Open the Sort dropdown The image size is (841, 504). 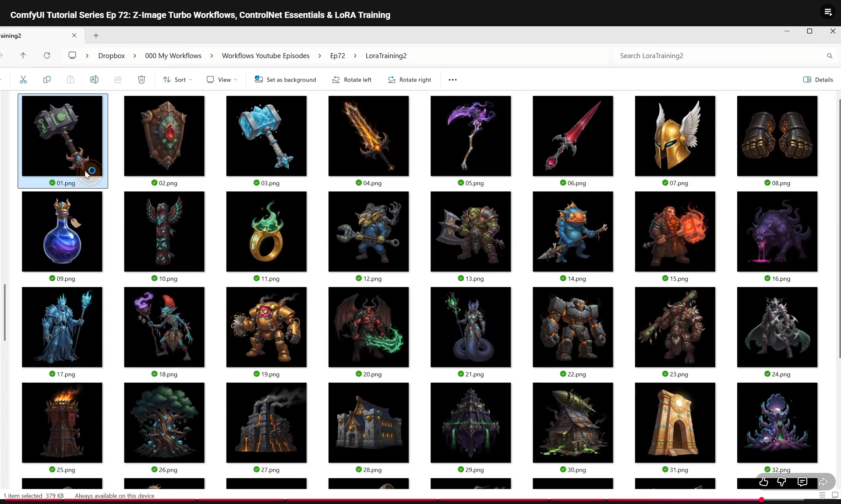[x=177, y=80]
